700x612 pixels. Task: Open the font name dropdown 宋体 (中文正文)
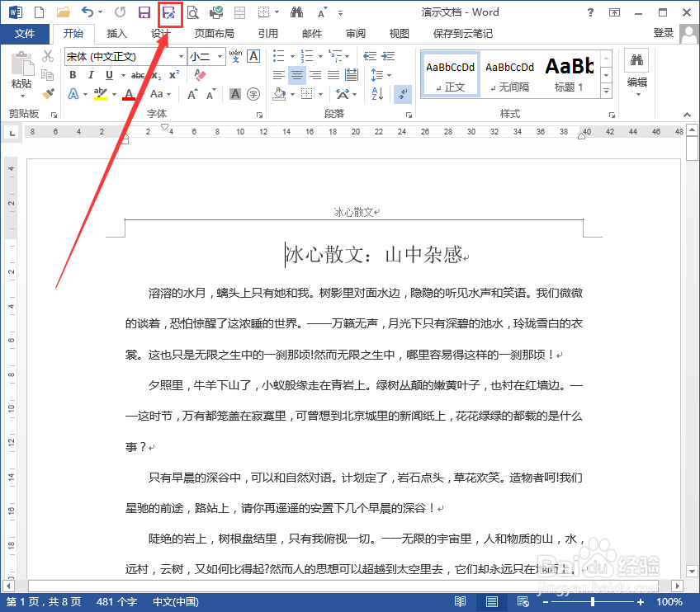tap(181, 57)
